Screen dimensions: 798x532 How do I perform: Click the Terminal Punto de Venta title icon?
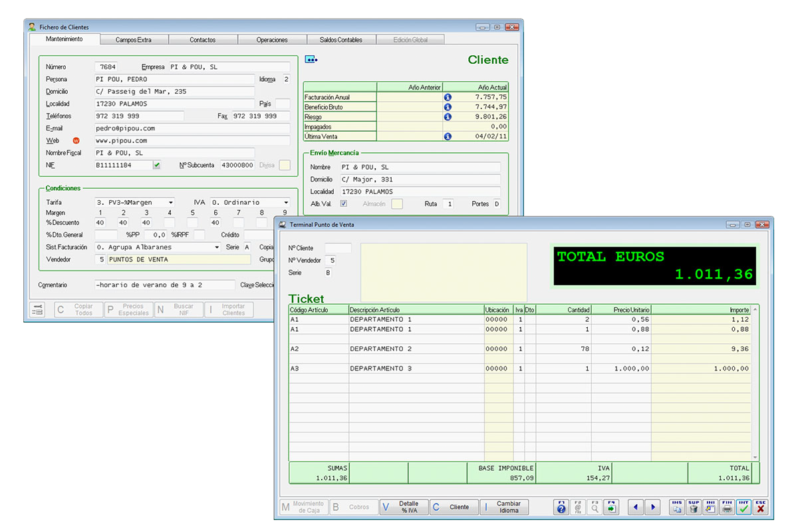pyautogui.click(x=283, y=225)
